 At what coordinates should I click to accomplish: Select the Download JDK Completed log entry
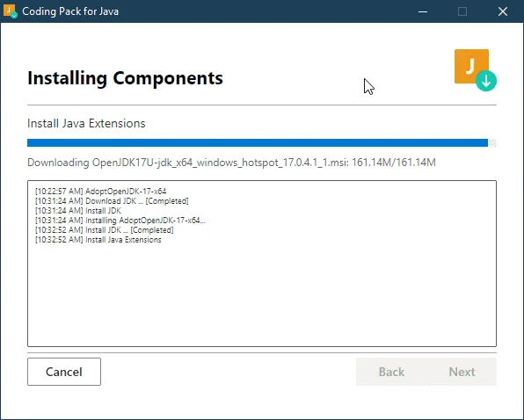[x=112, y=201]
